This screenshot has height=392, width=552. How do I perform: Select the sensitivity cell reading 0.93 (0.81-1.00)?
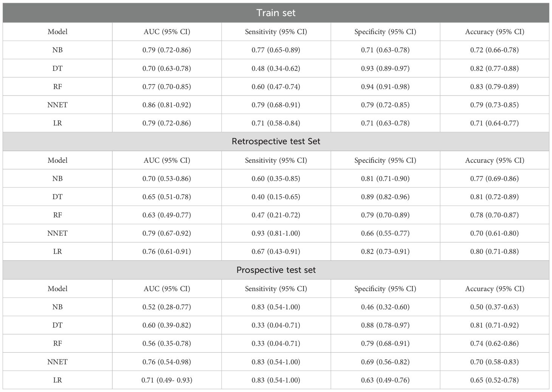click(x=276, y=233)
